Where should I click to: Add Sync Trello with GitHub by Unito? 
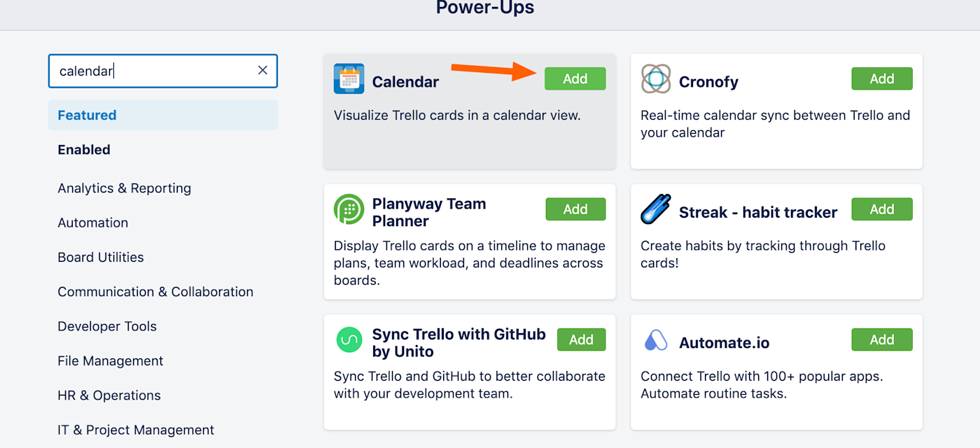click(x=581, y=339)
